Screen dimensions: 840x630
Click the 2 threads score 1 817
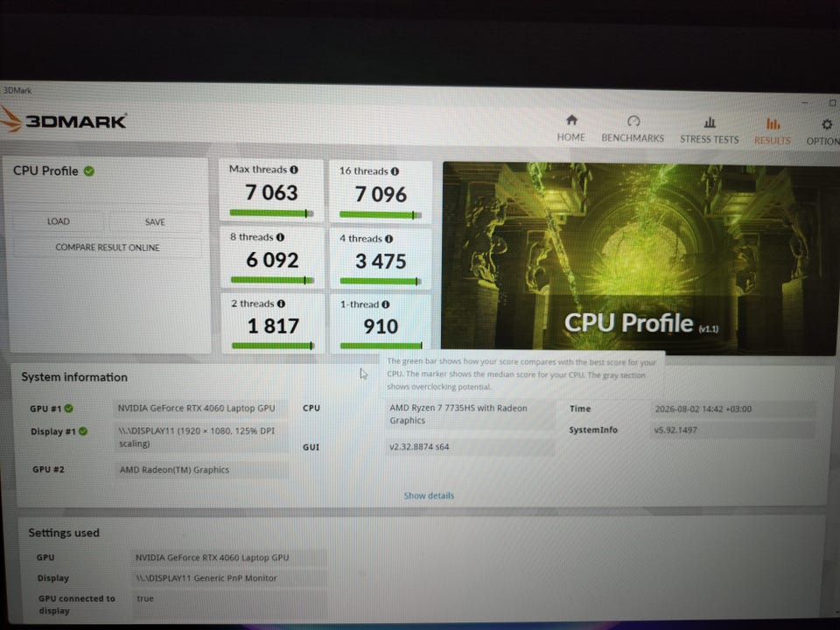[x=273, y=326]
